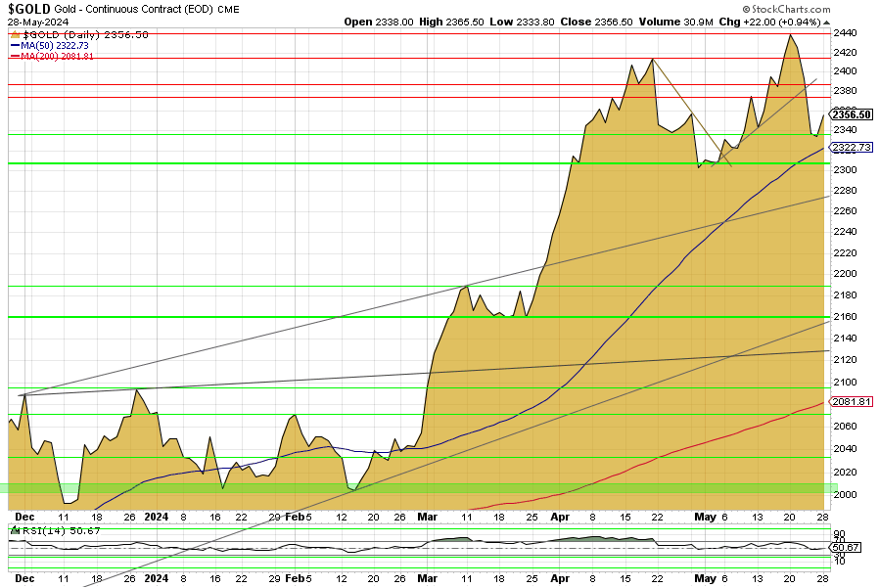Select the MA(50) 2322.73 legend label
879x588 pixels.
pyautogui.click(x=52, y=45)
